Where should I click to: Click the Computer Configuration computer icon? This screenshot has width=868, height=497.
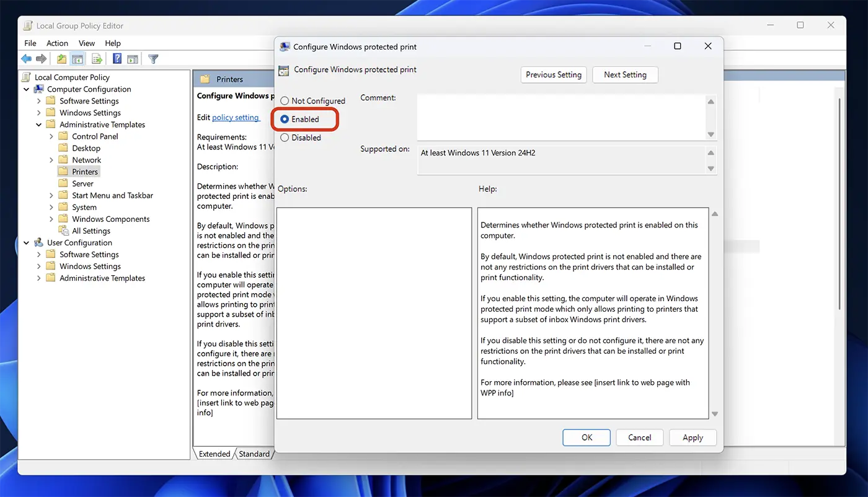point(39,89)
